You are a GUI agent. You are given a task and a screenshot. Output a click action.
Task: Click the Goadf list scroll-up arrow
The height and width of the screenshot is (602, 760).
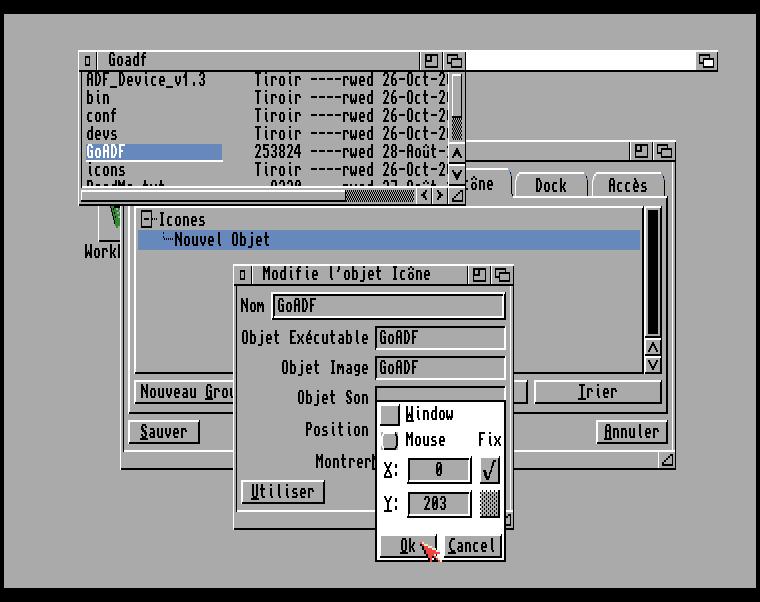point(457,153)
